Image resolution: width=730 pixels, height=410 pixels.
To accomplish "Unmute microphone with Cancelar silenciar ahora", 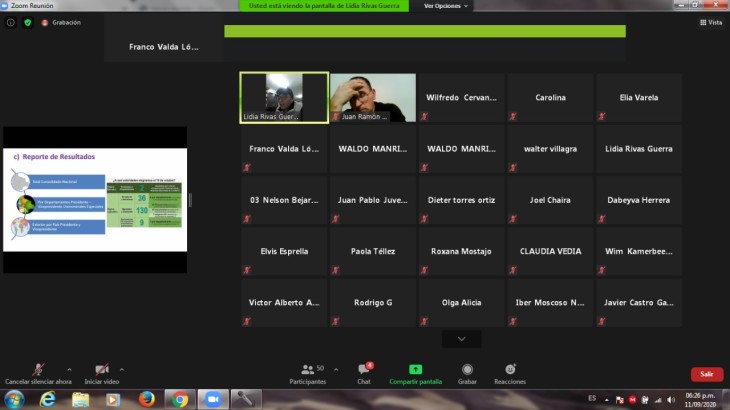I will pyautogui.click(x=38, y=371).
